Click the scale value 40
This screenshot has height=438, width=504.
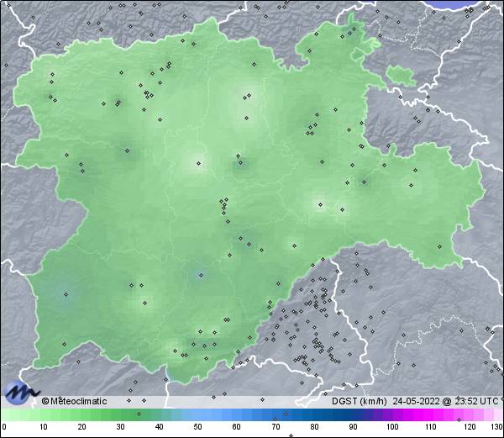click(159, 427)
